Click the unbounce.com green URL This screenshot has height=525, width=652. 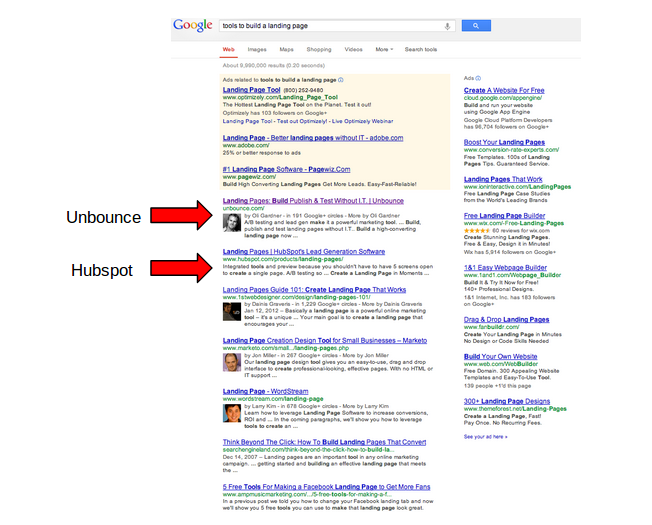pos(244,208)
